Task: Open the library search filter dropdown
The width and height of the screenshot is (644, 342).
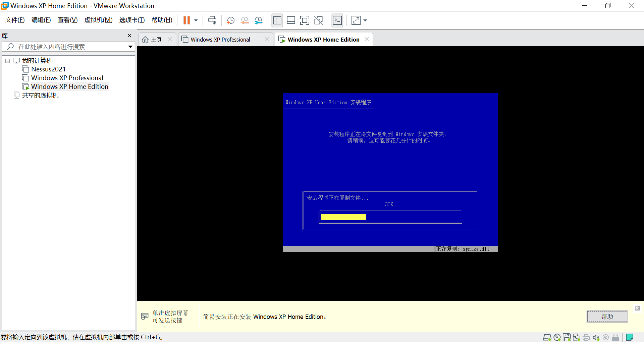Action: [130, 47]
